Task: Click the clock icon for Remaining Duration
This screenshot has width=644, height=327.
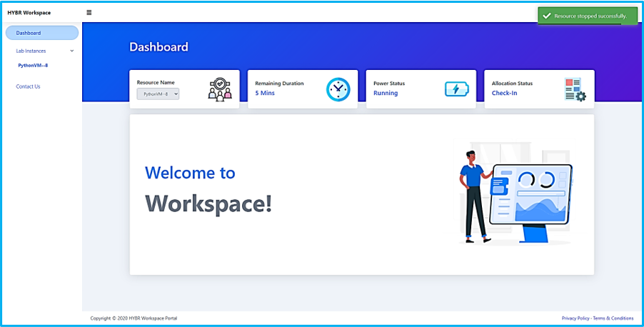Action: point(338,89)
